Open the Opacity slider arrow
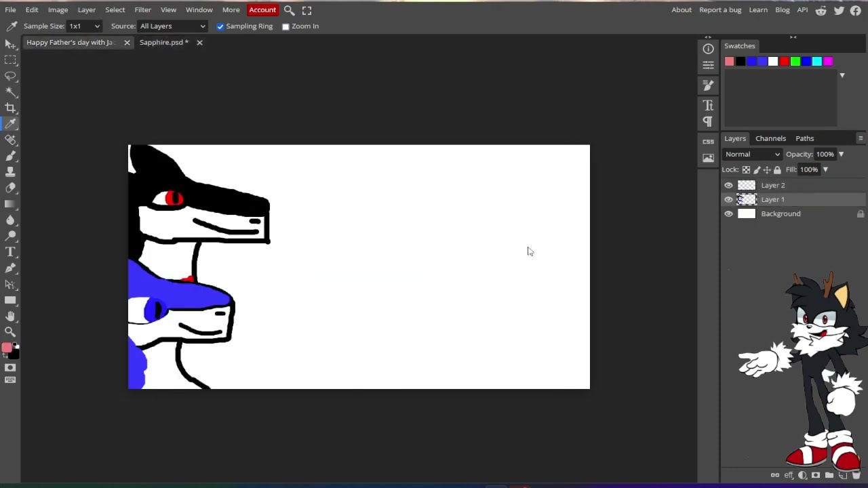 (841, 155)
